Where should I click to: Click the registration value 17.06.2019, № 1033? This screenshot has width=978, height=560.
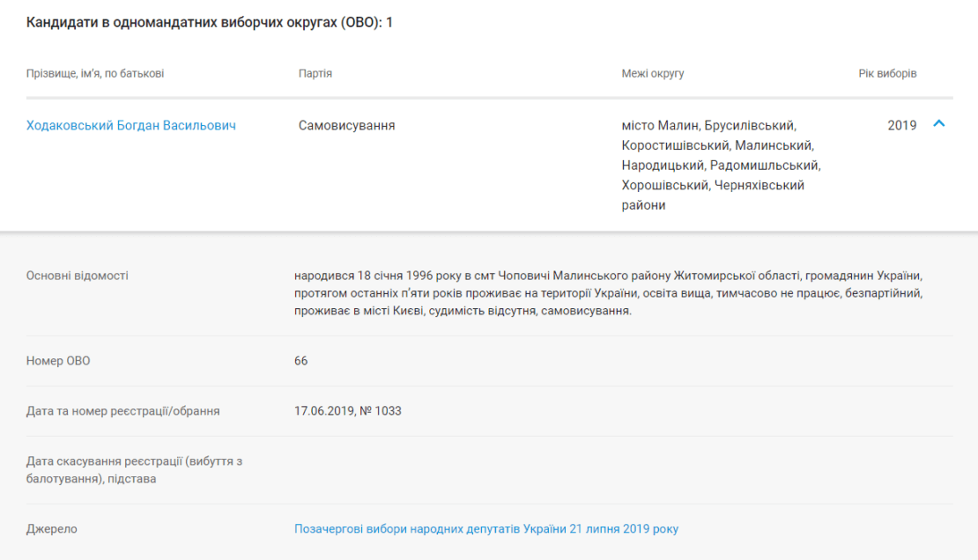click(348, 411)
